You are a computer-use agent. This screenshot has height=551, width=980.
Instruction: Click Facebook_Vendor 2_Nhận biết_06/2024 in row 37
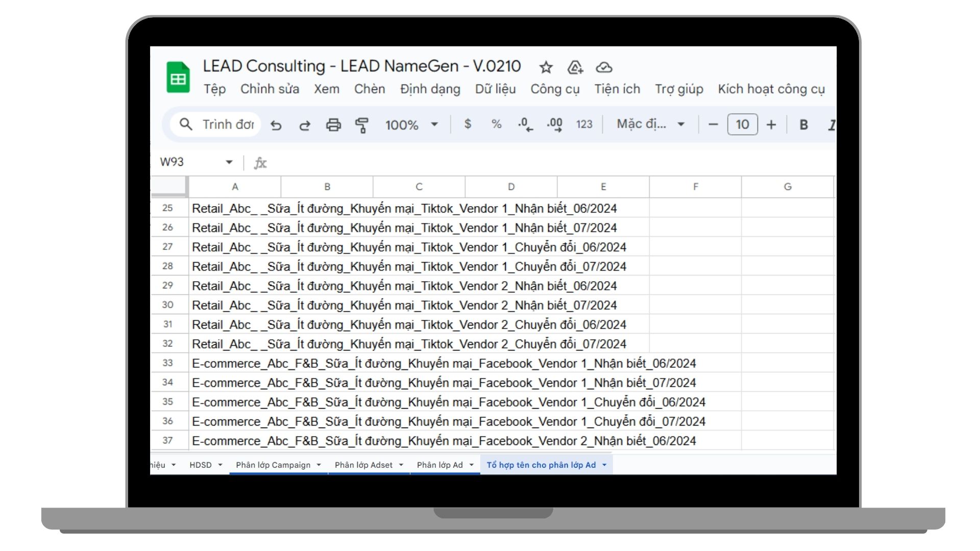click(x=587, y=441)
